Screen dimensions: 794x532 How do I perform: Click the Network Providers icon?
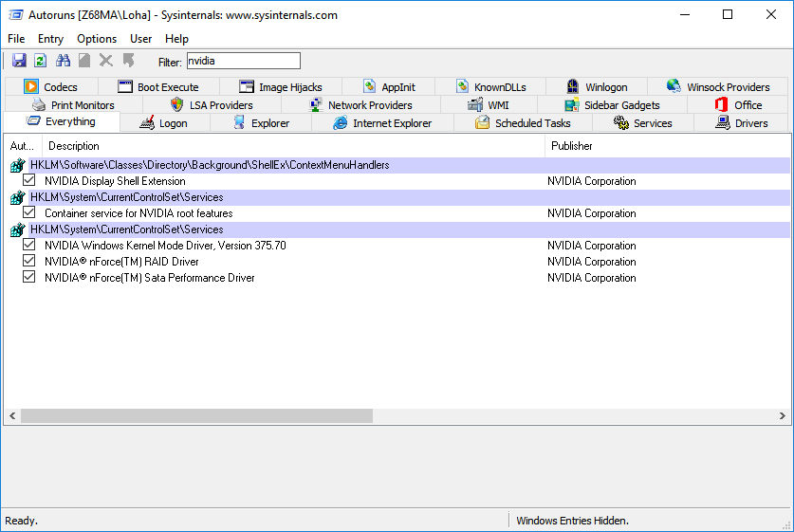[x=316, y=104]
